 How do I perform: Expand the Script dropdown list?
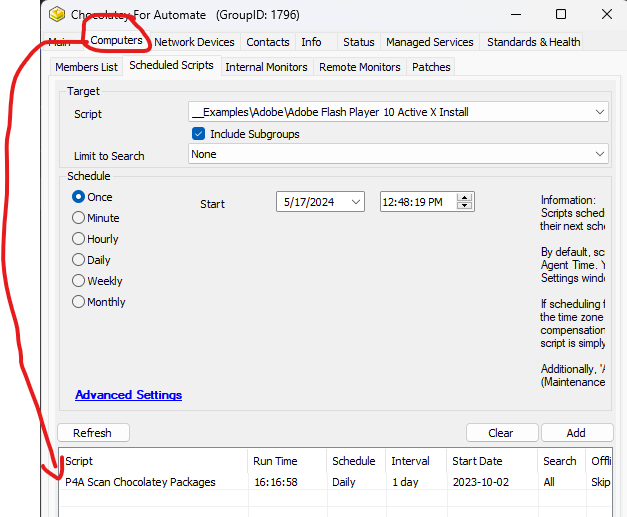[x=599, y=112]
